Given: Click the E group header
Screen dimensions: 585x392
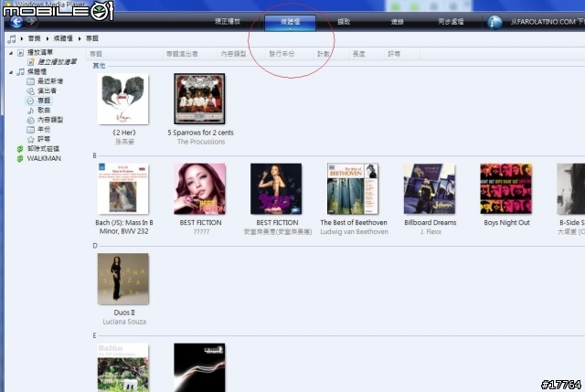Looking at the screenshot, I should click(94, 335).
